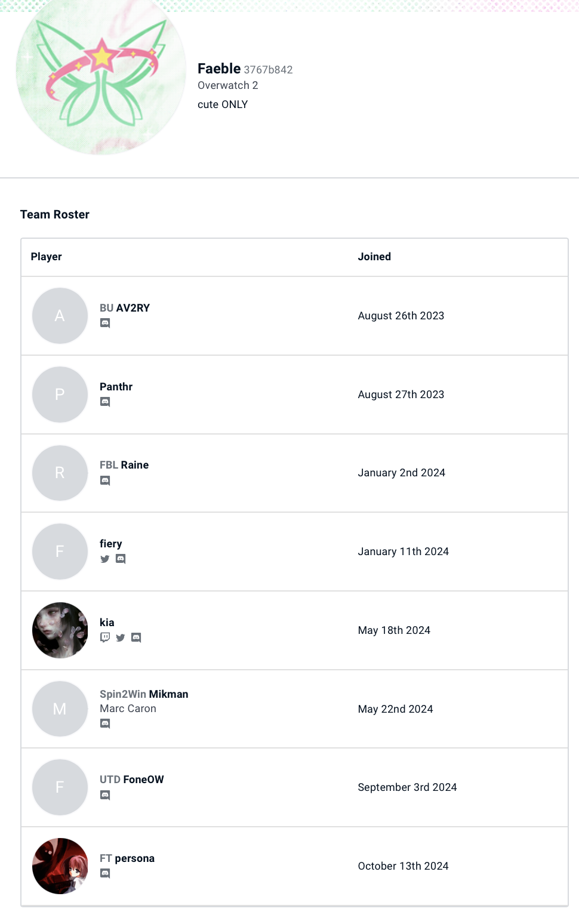Viewport: 579px width, 924px height.
Task: Click Panthr's Discord icon
Action: coord(105,402)
